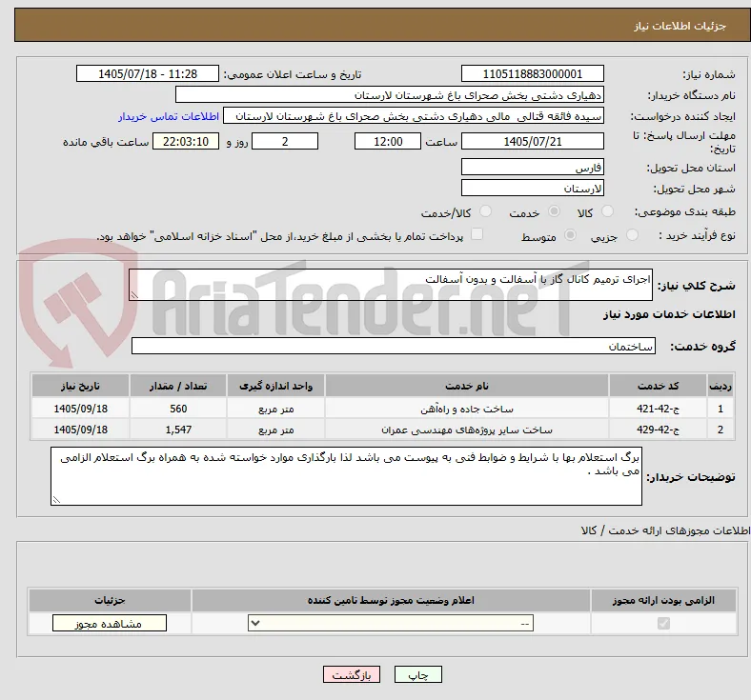
Task: Toggle the mandatory permit checkbox
Action: [x=663, y=623]
